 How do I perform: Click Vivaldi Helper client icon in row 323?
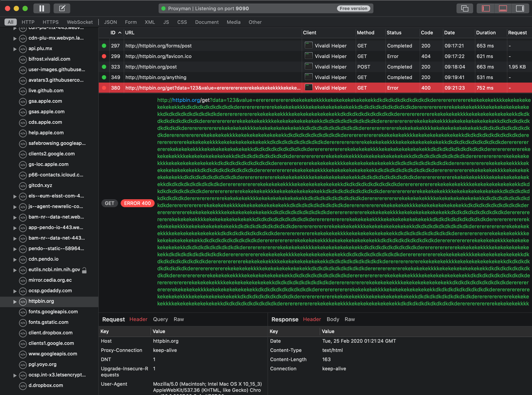coord(309,66)
